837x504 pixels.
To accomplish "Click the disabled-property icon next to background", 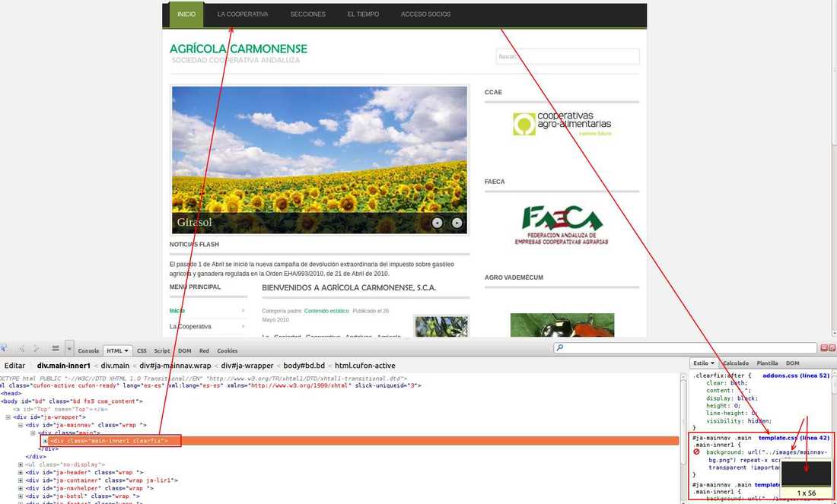I will coord(696,452).
